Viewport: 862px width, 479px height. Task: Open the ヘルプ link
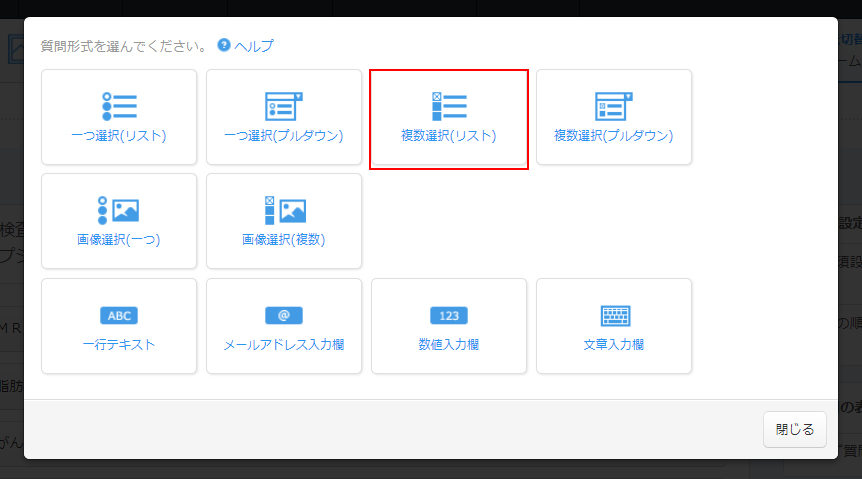pyautogui.click(x=254, y=46)
